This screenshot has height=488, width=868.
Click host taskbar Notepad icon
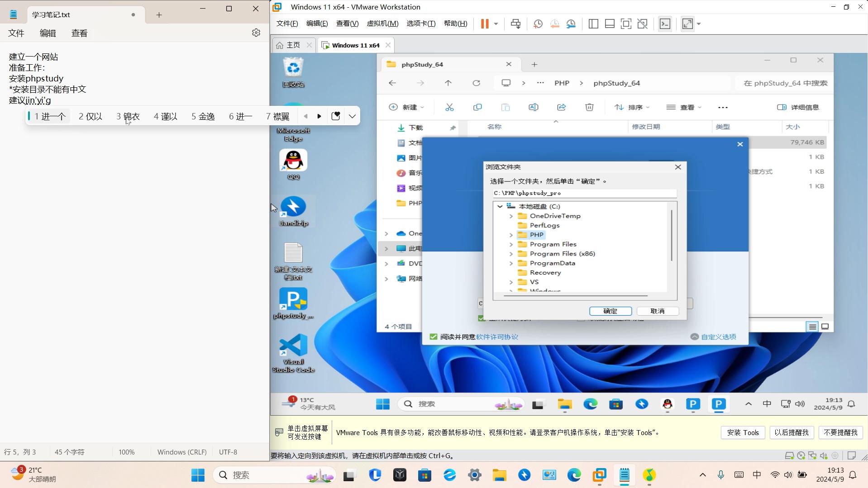625,475
